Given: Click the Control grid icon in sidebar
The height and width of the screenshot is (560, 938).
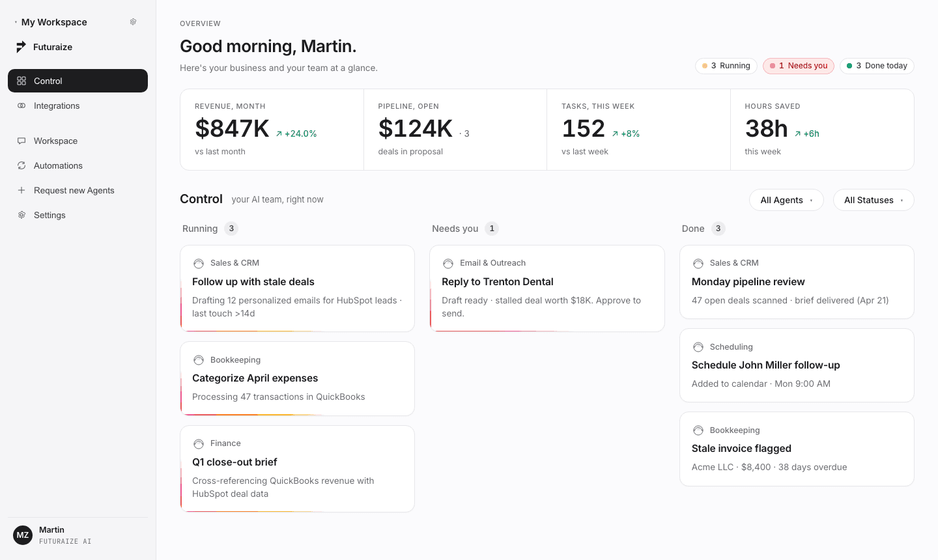Looking at the screenshot, I should pos(21,81).
